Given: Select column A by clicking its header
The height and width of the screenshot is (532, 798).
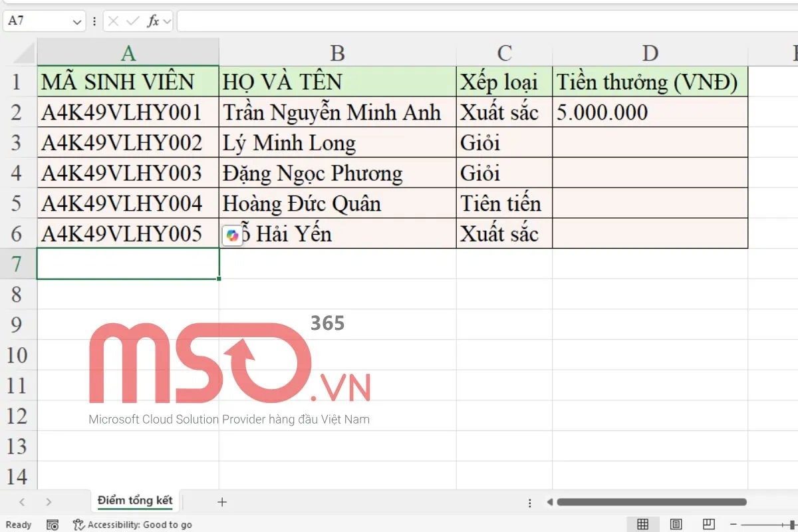Looking at the screenshot, I should click(x=128, y=52).
